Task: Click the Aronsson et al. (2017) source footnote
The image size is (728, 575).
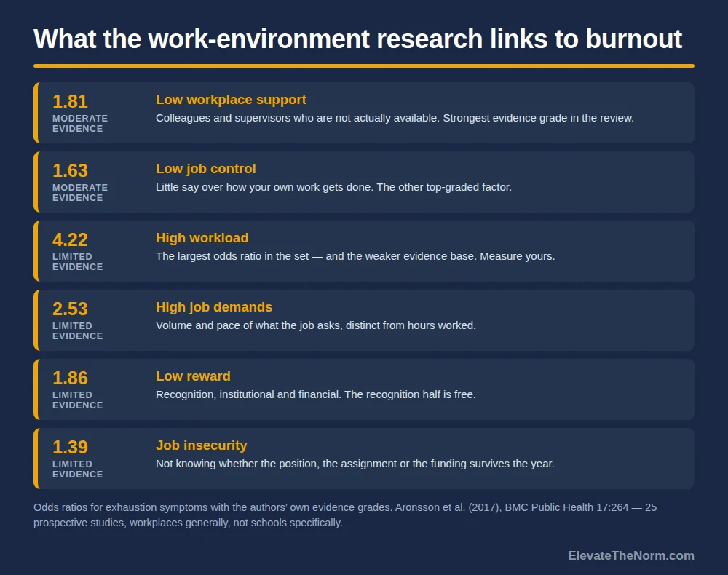Action: pos(345,515)
